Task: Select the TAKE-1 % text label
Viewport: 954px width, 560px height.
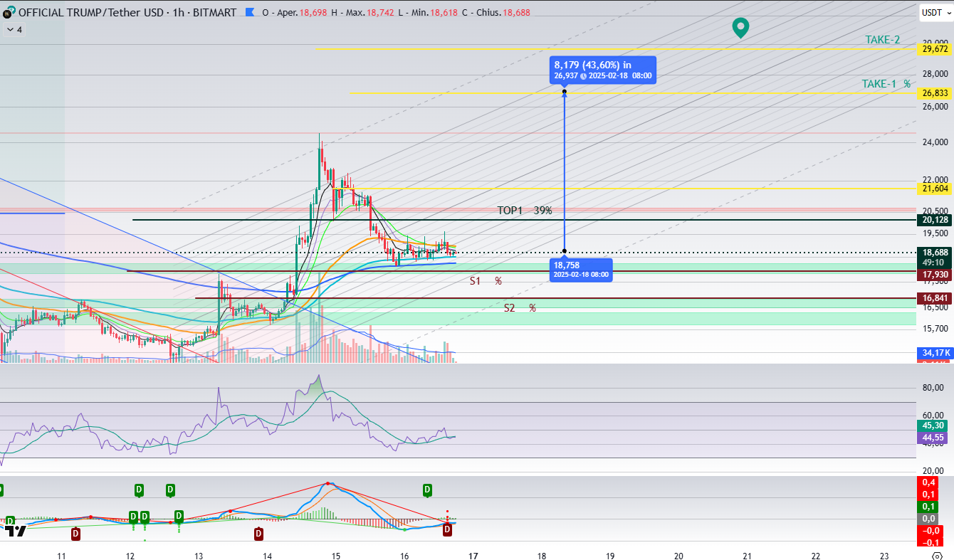Action: (x=886, y=84)
